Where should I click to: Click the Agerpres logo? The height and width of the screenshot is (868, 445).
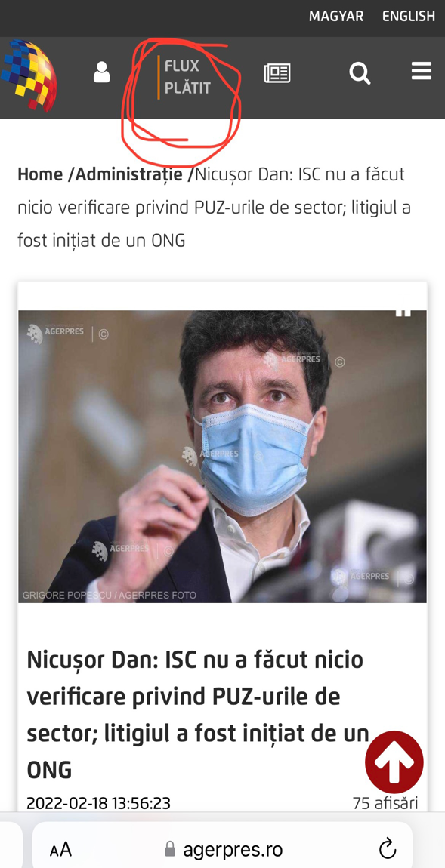pos(28,75)
